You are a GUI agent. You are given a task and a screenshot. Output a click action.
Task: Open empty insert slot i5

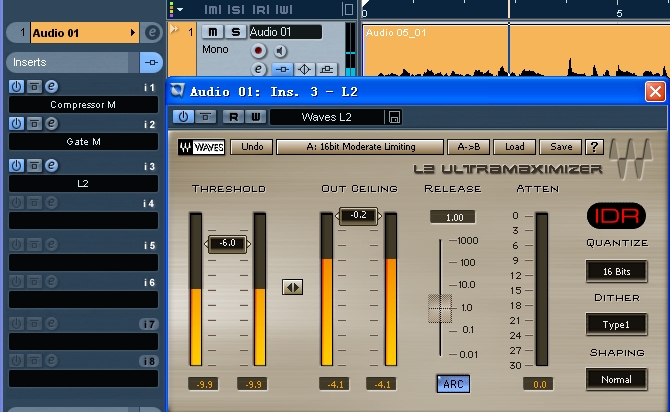pos(83,262)
